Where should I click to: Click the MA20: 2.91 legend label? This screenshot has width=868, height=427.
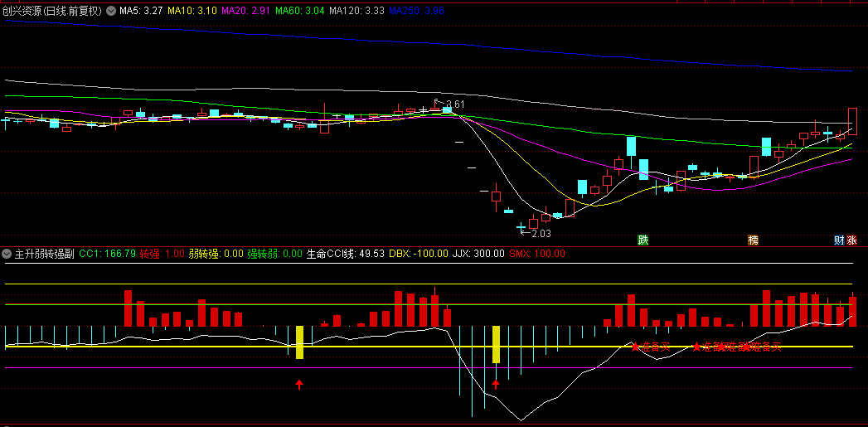(245, 11)
